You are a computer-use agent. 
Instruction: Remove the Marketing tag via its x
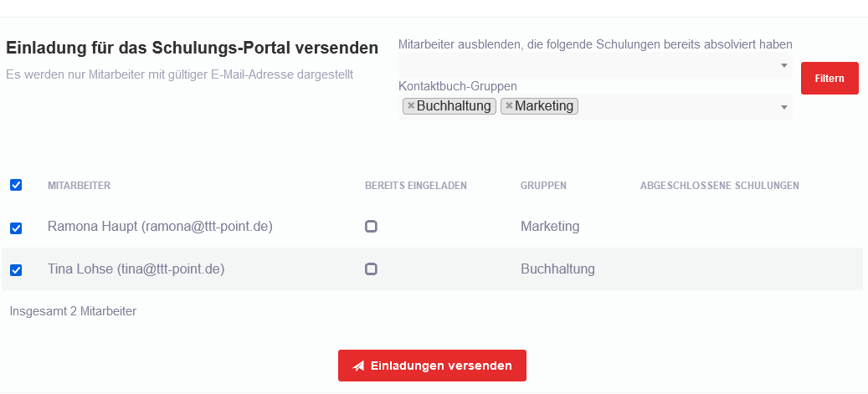pyautogui.click(x=509, y=106)
